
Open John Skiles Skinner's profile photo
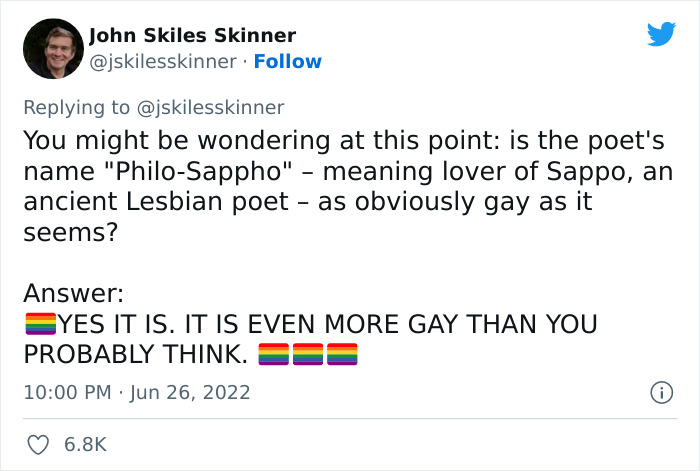tap(51, 48)
